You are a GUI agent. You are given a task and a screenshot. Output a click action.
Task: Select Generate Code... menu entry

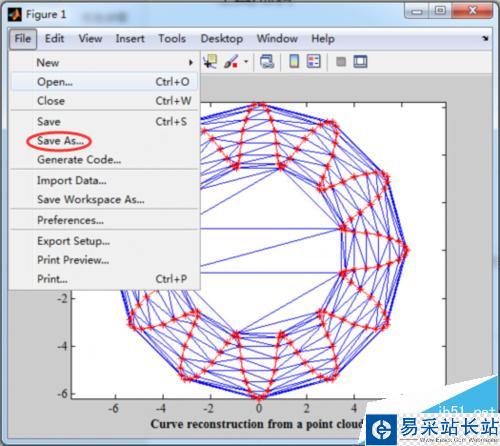click(x=104, y=160)
